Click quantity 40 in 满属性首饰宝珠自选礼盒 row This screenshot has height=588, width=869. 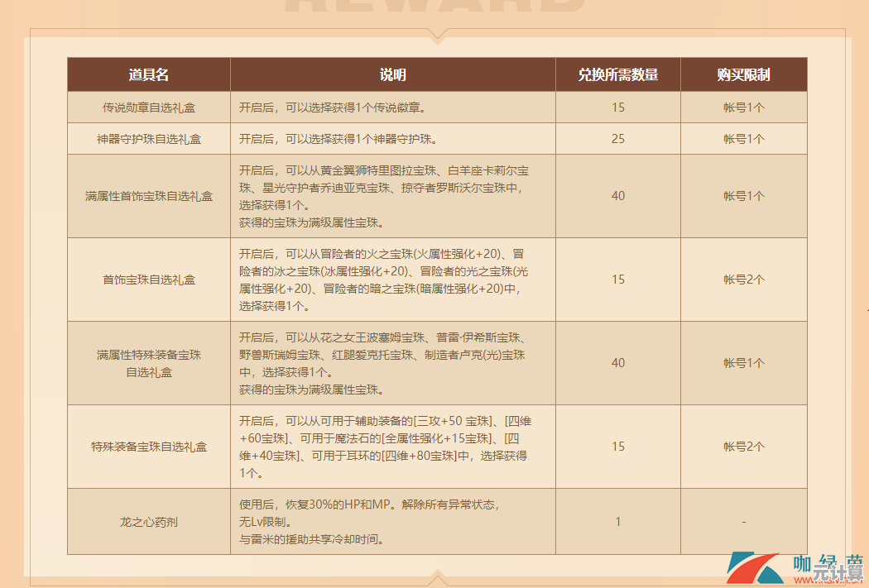coord(618,196)
